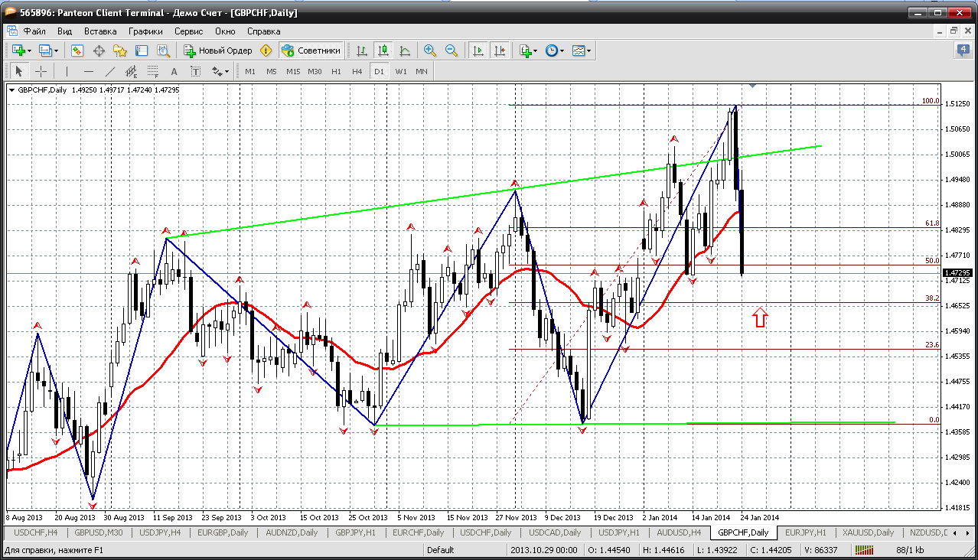The image size is (978, 560).
Task: Open Market Watch window icon
Action: pos(77,50)
